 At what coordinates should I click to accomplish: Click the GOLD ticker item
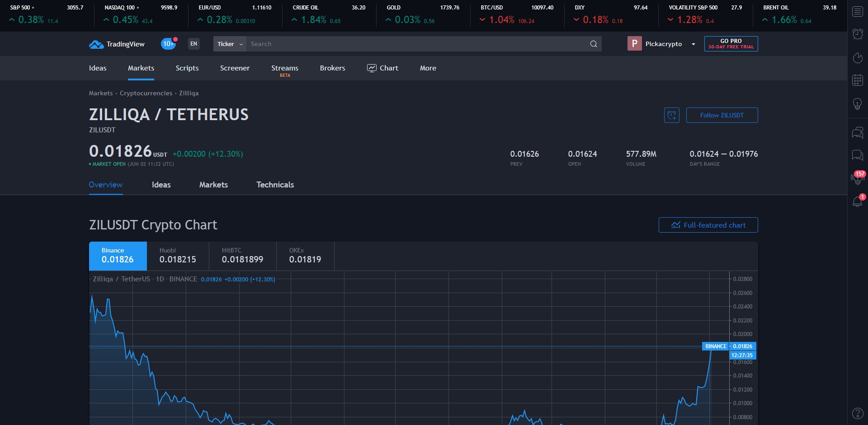[x=423, y=14]
